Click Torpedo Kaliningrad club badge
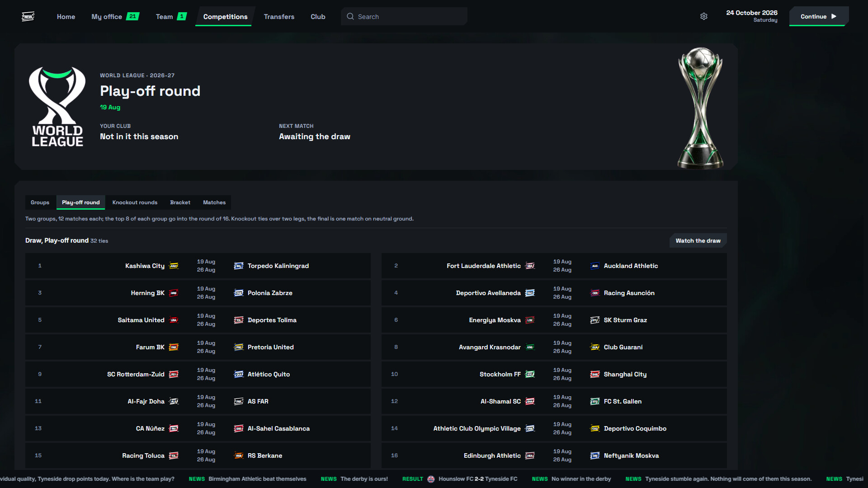 pyautogui.click(x=239, y=266)
